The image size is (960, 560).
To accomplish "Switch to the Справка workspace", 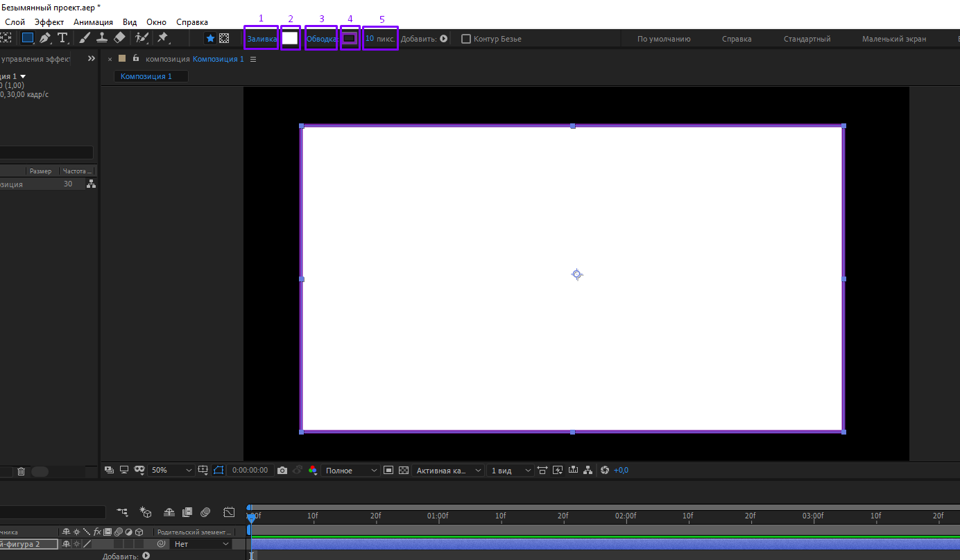I will click(x=737, y=39).
